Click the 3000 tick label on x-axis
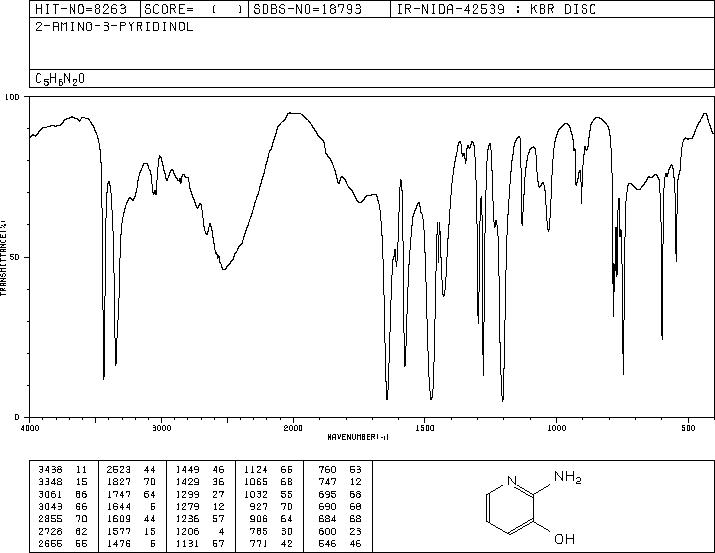This screenshot has height=553, width=715. (161, 428)
